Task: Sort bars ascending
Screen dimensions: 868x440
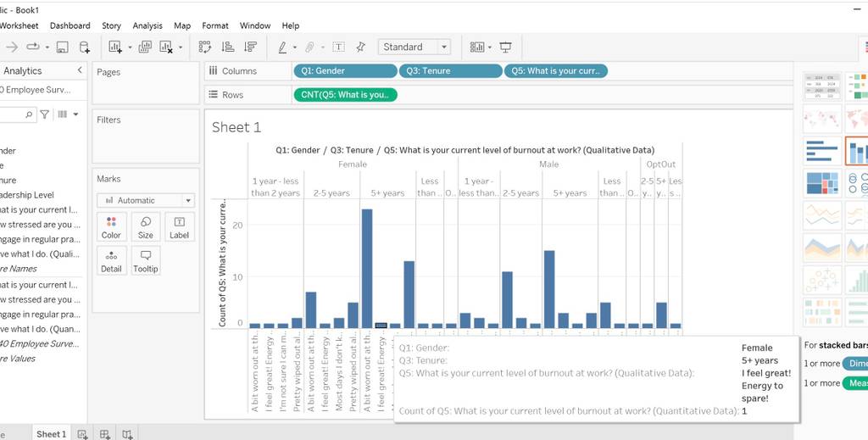Action: coord(227,47)
